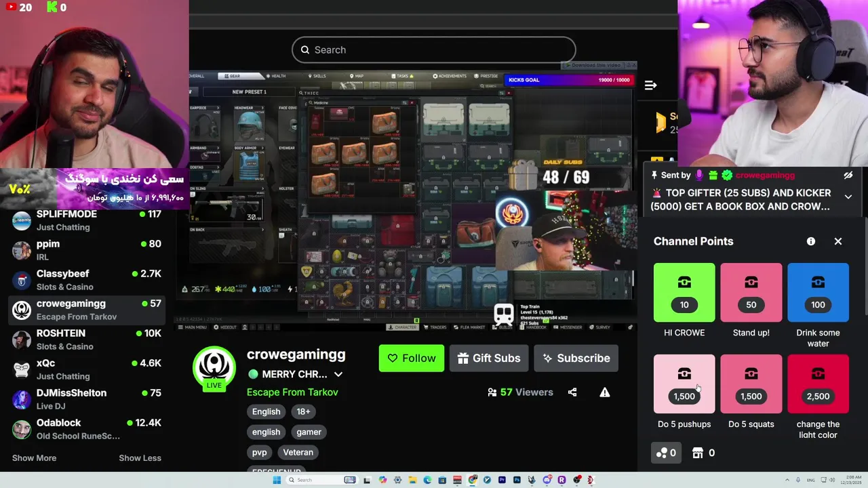Close the Channel Points panel
This screenshot has height=488, width=868.
click(838, 241)
